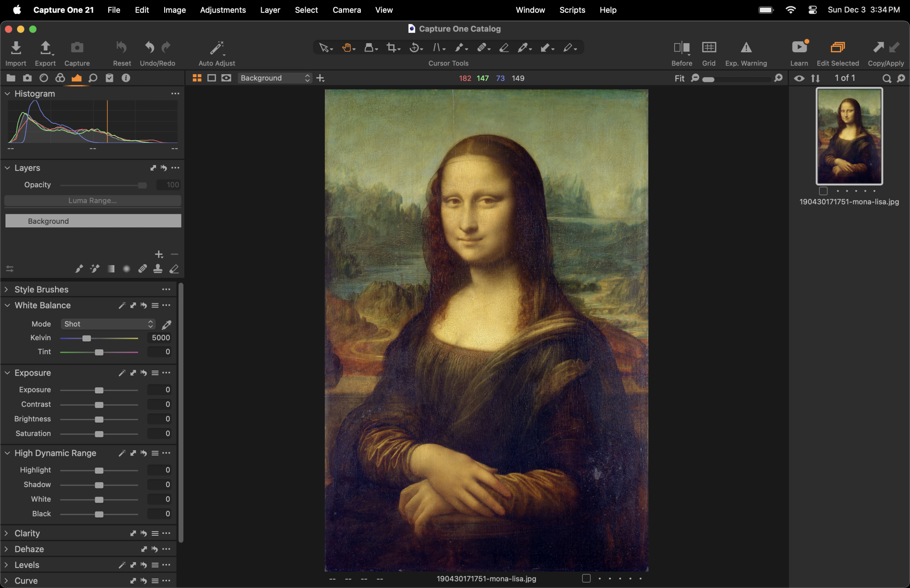The image size is (910, 588).
Task: Click the Export toolbar icon
Action: [x=45, y=48]
